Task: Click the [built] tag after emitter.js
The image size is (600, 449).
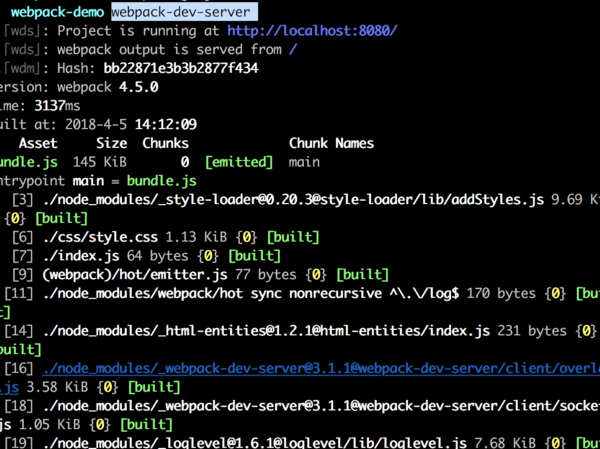Action: pos(362,274)
